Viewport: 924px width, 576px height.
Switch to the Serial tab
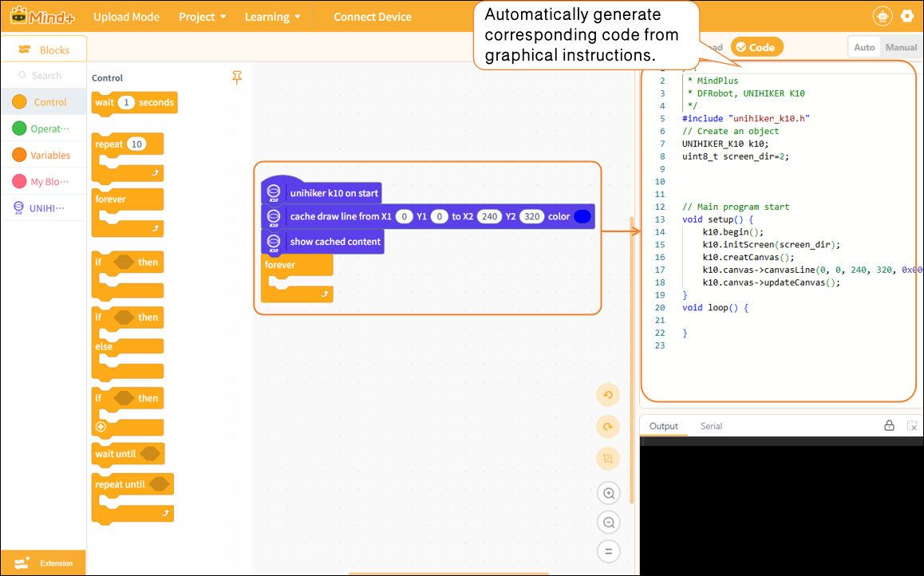(x=711, y=426)
